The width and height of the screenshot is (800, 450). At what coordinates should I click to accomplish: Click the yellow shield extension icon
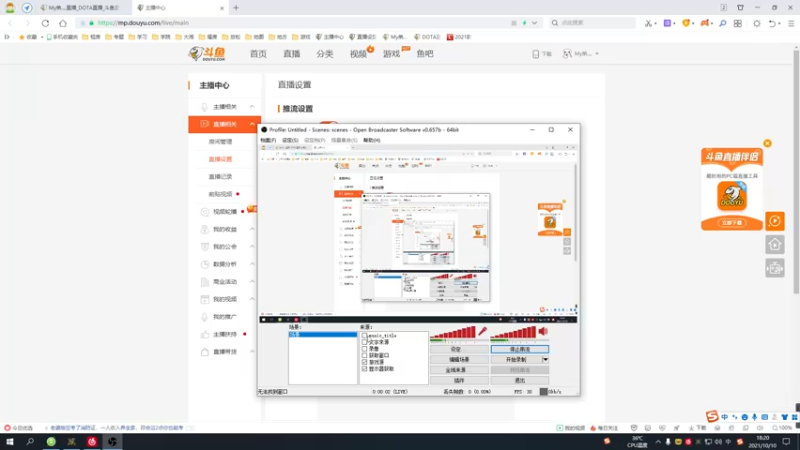(x=686, y=23)
